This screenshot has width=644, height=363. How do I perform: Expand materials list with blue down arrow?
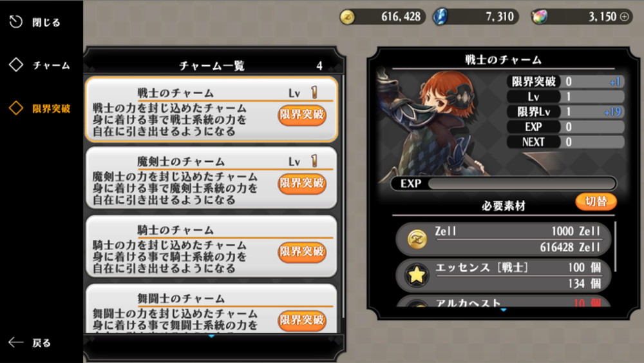coord(503,309)
